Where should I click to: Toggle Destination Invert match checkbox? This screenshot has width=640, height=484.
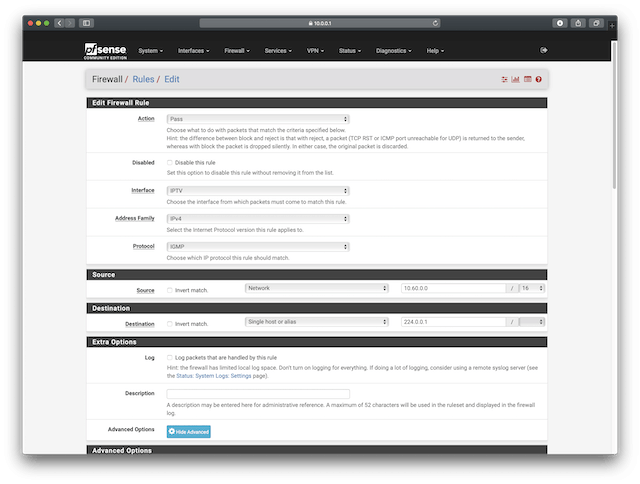click(169, 324)
